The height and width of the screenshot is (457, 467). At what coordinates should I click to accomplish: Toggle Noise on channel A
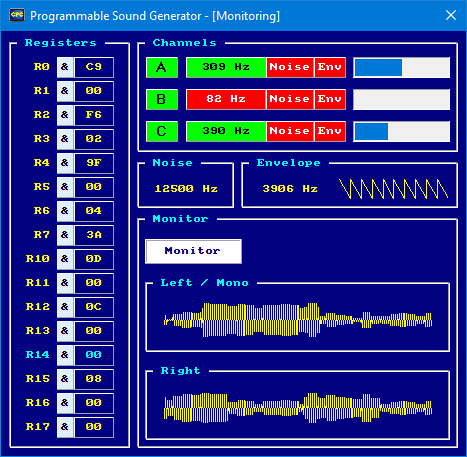[x=290, y=67]
